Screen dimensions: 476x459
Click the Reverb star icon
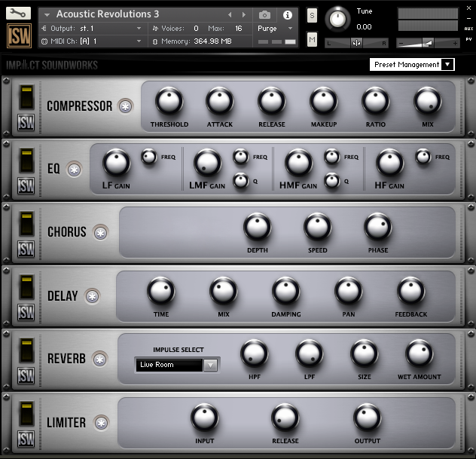click(99, 360)
